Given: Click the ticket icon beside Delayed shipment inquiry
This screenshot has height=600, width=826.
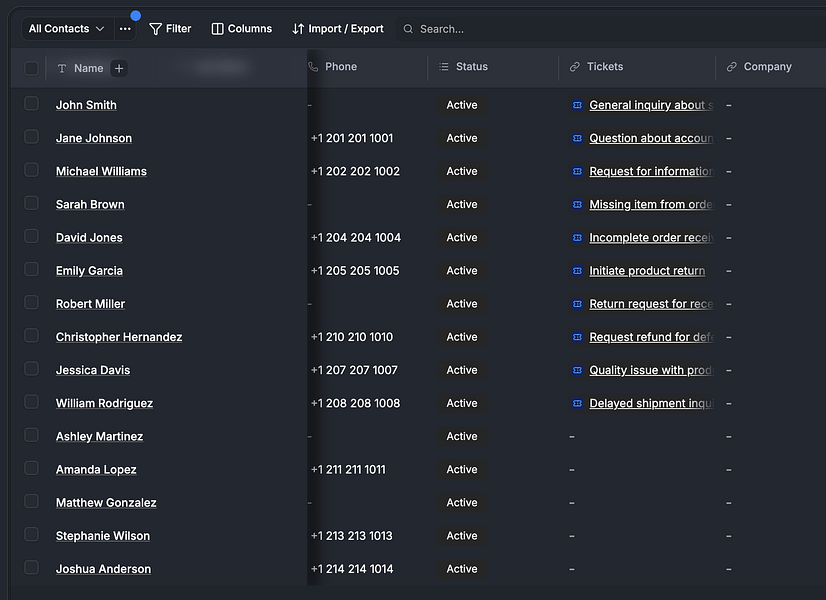Looking at the screenshot, I should pyautogui.click(x=577, y=404).
